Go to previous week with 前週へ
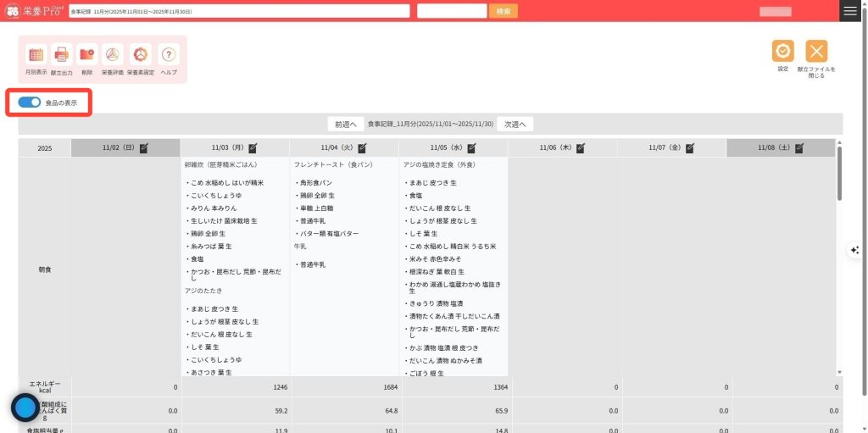The height and width of the screenshot is (433, 868). (345, 124)
